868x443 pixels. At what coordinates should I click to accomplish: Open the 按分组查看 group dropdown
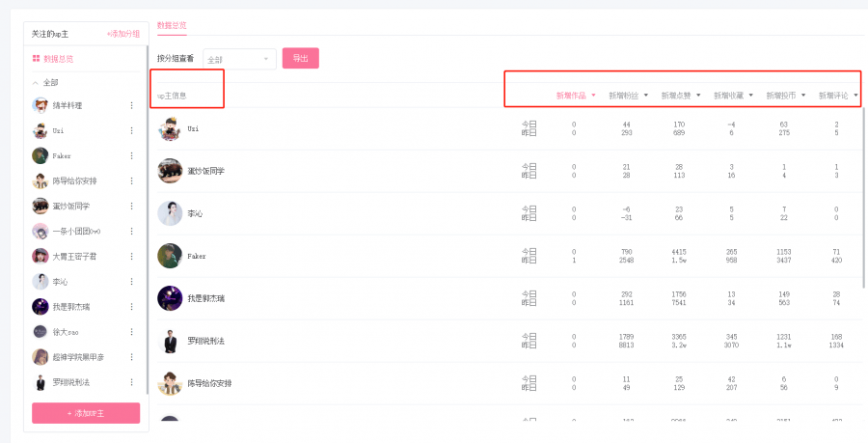tap(240, 59)
